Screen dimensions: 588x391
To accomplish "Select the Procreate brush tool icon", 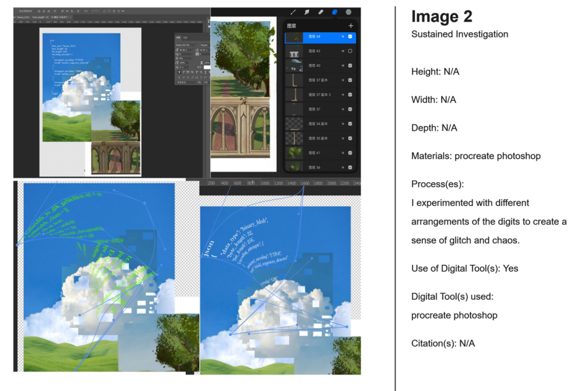I will pos(293,12).
